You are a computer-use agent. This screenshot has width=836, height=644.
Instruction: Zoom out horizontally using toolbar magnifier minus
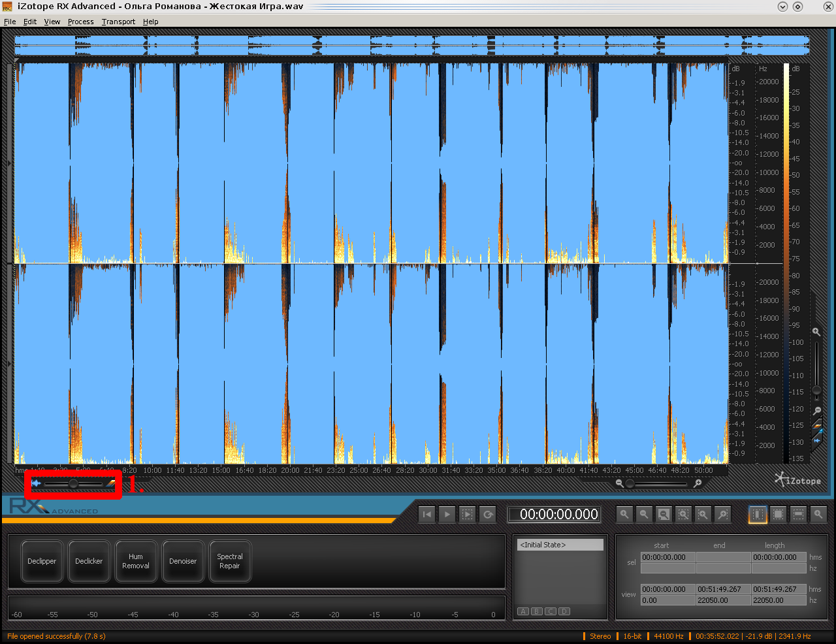pos(644,515)
